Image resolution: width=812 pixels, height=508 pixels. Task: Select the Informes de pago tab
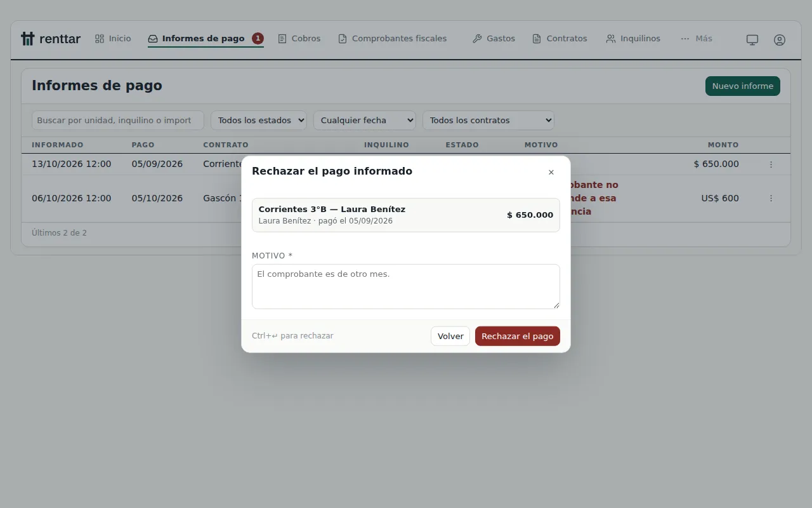(206, 39)
